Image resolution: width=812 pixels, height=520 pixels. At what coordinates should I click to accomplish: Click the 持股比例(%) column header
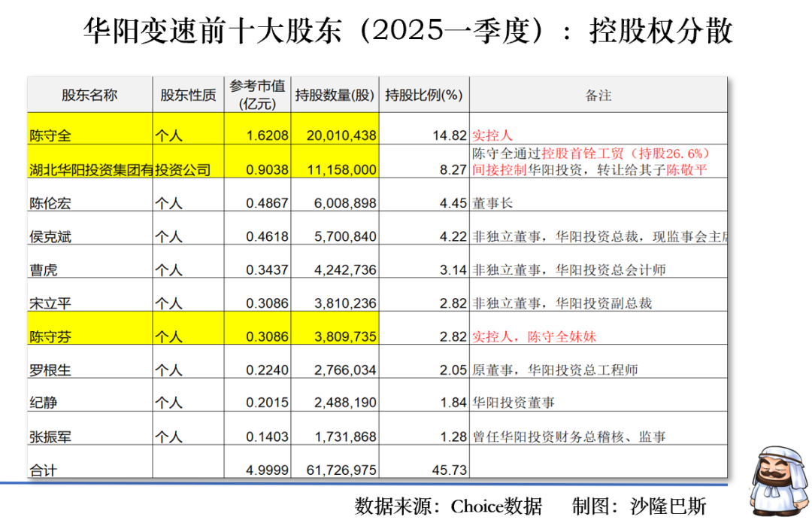point(423,95)
